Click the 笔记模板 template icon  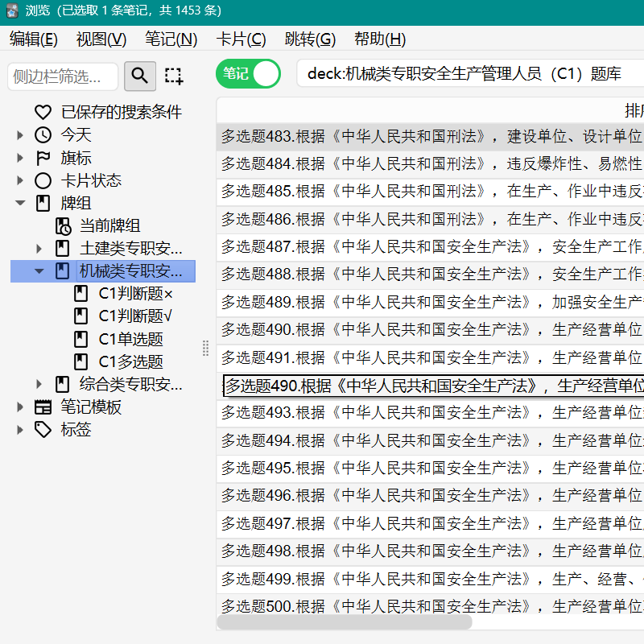click(x=43, y=407)
